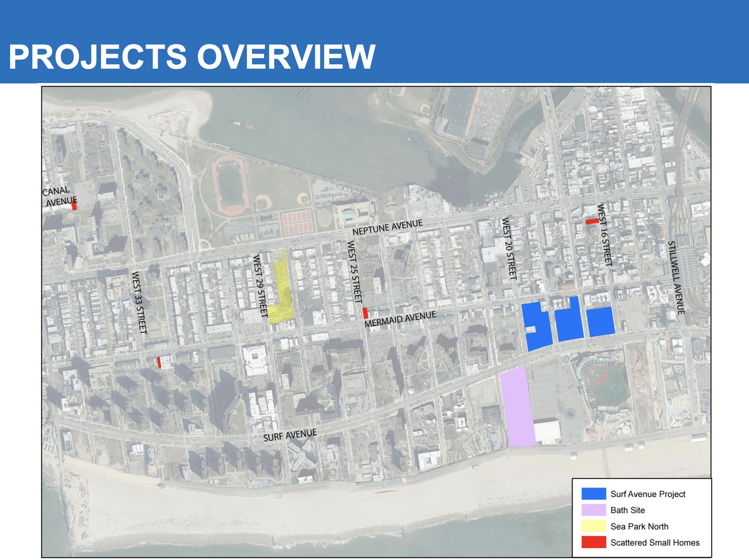The image size is (749, 560).
Task: Select the red parcel at West 25 Street
Action: (365, 313)
